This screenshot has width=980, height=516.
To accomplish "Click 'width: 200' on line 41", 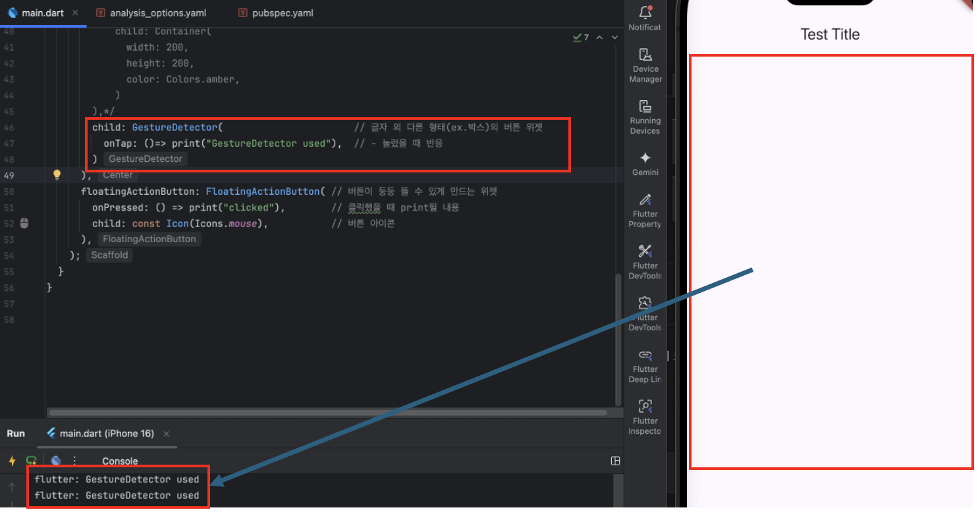I will (157, 47).
